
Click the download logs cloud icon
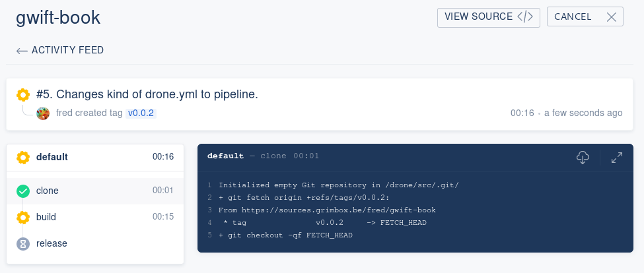point(583,158)
